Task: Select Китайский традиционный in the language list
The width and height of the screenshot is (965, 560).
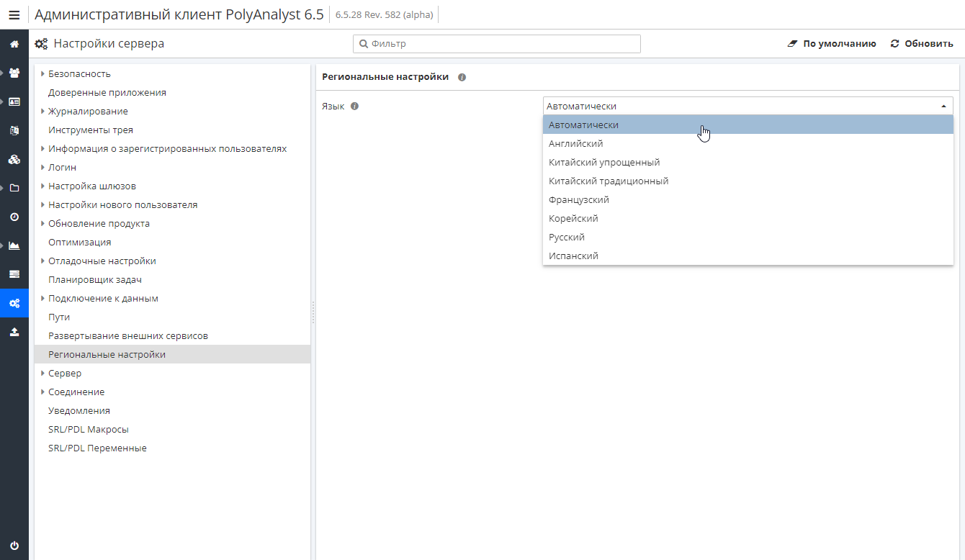Action: 748,181
